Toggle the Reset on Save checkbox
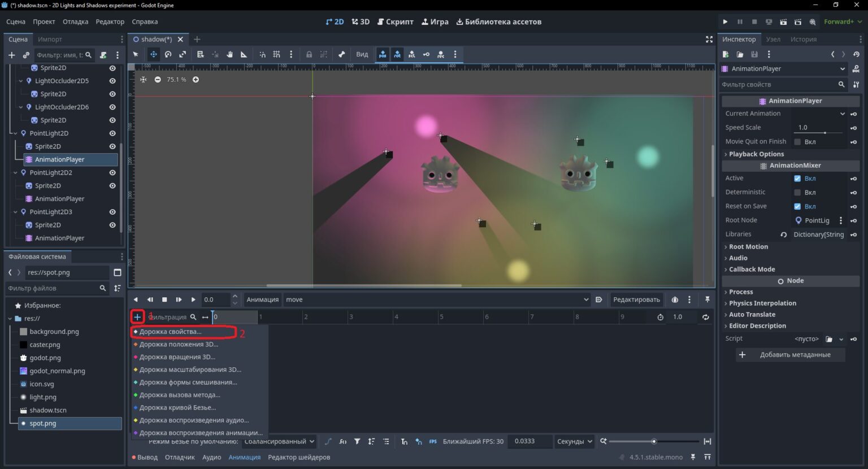Viewport: 868px width, 469px height. coord(797,207)
